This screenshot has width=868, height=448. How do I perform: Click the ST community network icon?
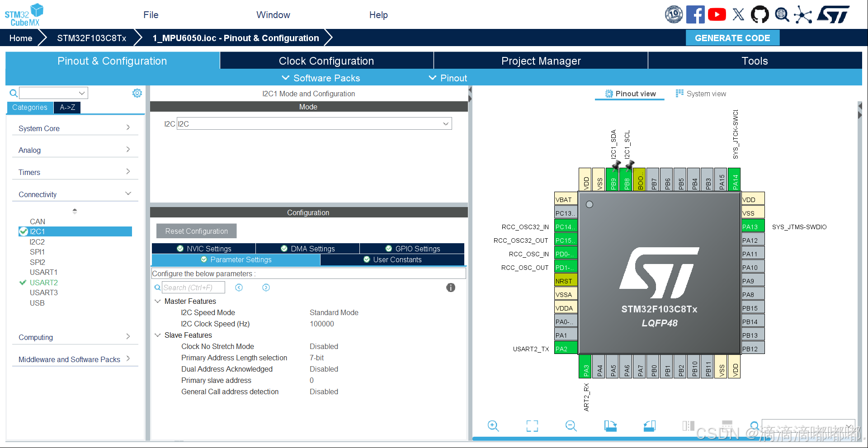point(803,14)
